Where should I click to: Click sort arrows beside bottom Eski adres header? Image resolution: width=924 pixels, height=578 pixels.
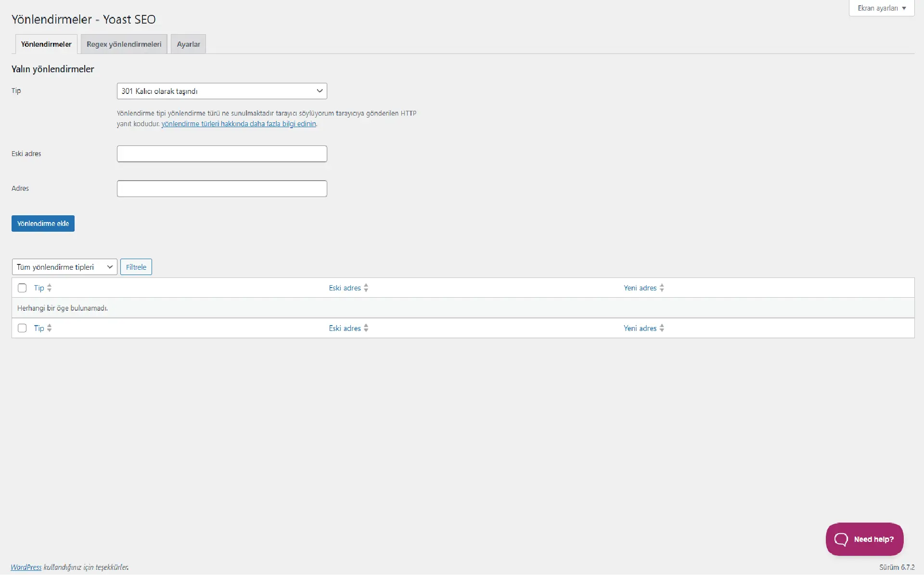tap(366, 328)
